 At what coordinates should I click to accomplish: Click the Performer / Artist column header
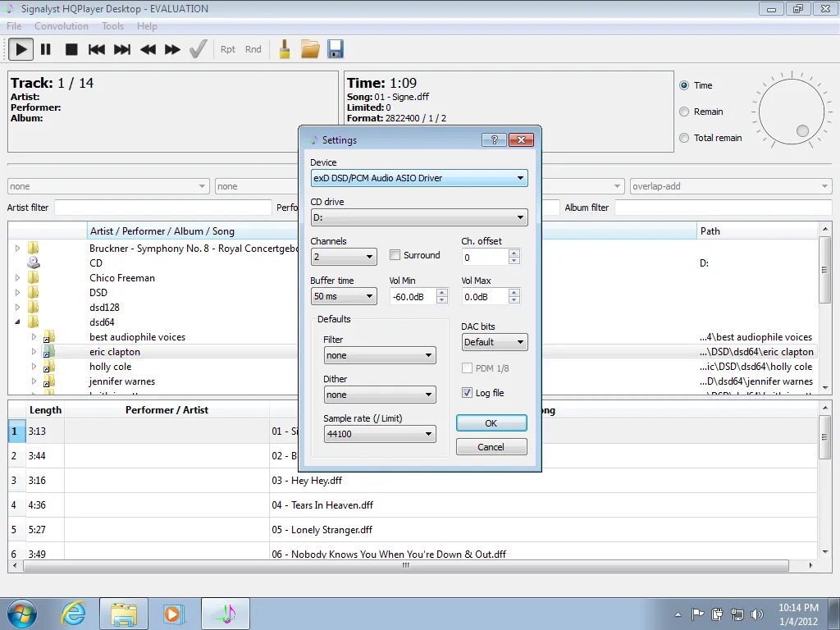point(167,410)
